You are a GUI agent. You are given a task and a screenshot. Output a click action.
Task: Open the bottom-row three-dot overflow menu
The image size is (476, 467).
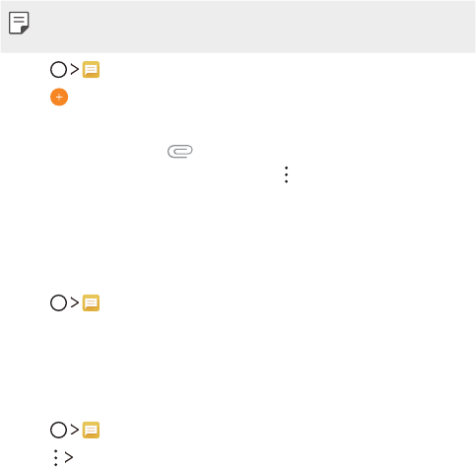click(x=56, y=458)
